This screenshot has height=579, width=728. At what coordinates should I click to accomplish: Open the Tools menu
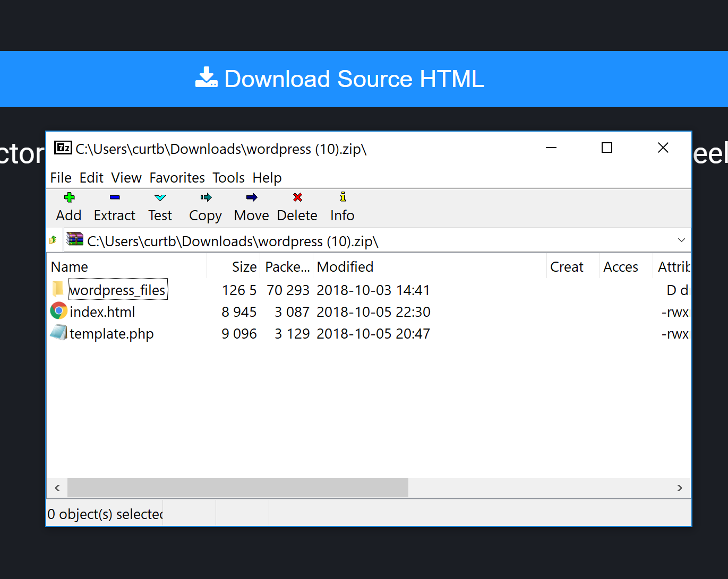[228, 178]
